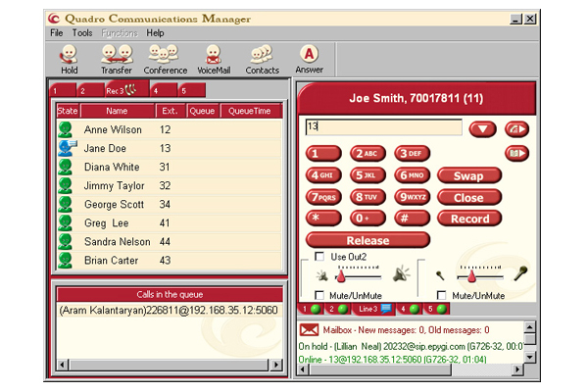
Task: Open the Functions menu
Action: point(120,33)
